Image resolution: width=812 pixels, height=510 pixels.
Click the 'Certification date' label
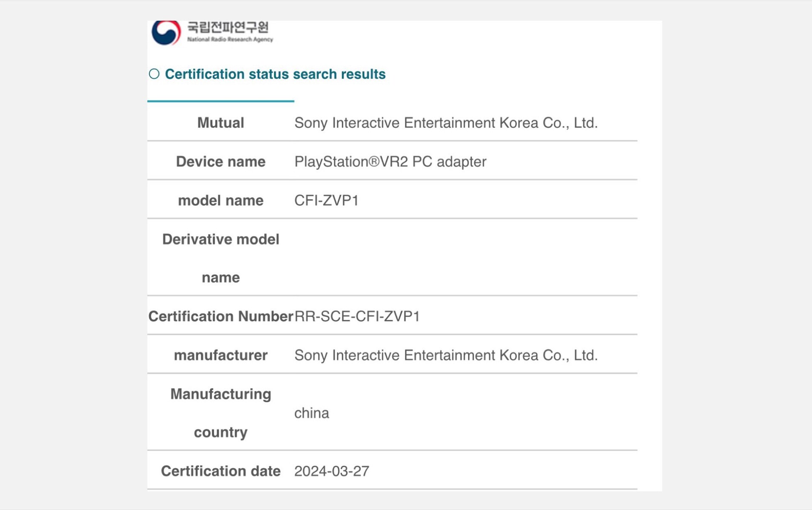pyautogui.click(x=220, y=471)
